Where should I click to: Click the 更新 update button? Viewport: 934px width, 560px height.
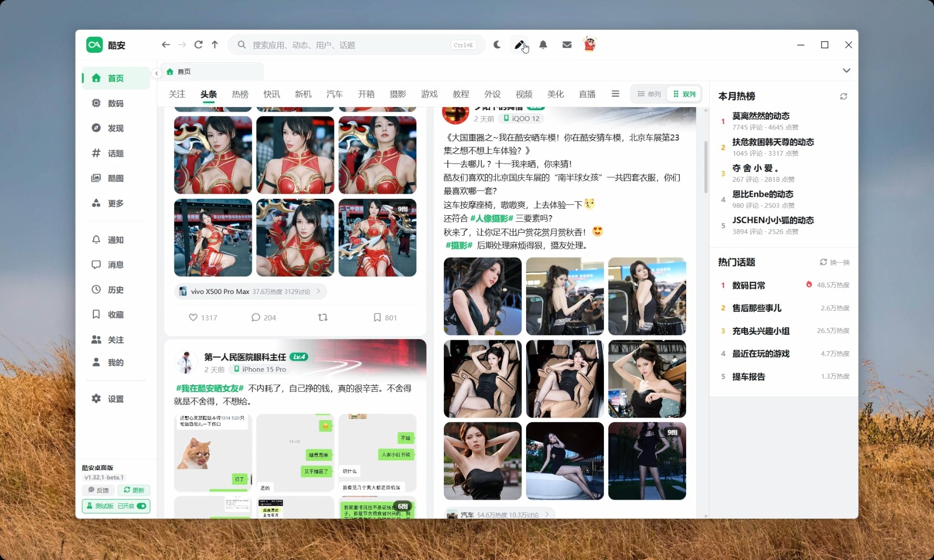(x=134, y=490)
